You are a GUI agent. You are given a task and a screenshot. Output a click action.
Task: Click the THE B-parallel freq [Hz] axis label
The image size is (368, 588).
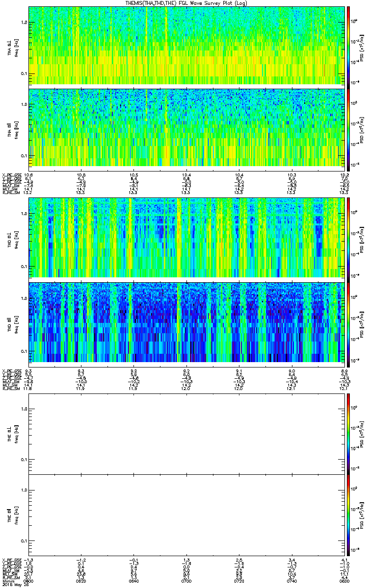point(16,515)
